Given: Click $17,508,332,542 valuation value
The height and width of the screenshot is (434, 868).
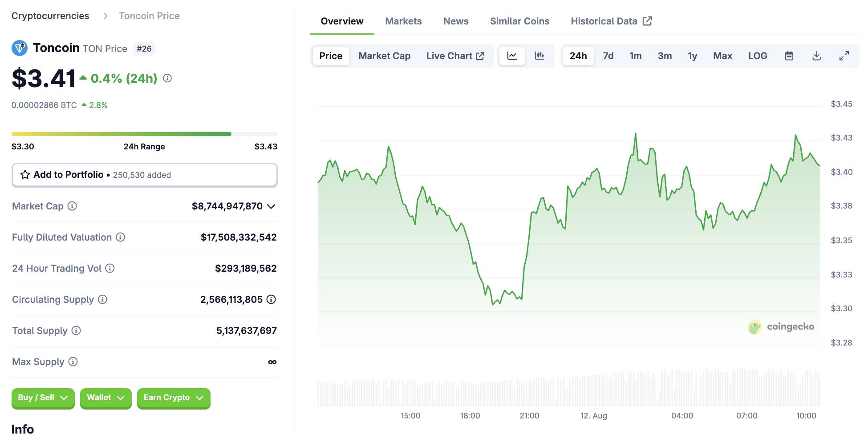Looking at the screenshot, I should coord(239,237).
